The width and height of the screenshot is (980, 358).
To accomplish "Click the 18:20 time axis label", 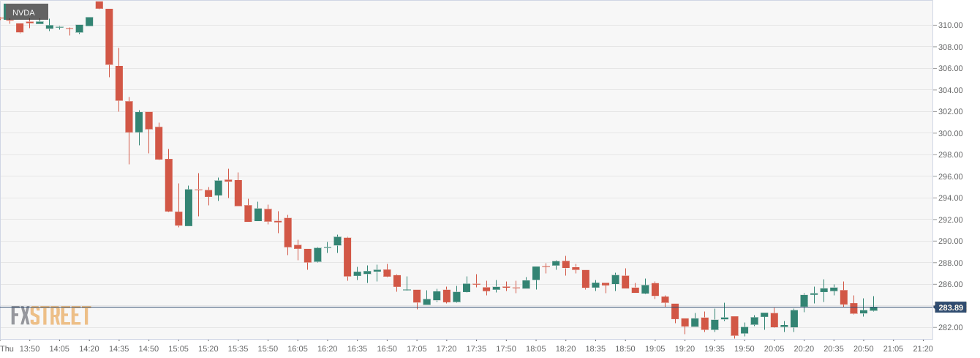I will pos(565,348).
